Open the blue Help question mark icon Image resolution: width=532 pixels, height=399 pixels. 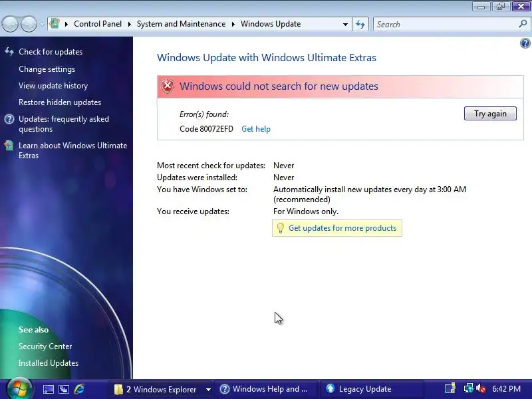point(525,43)
